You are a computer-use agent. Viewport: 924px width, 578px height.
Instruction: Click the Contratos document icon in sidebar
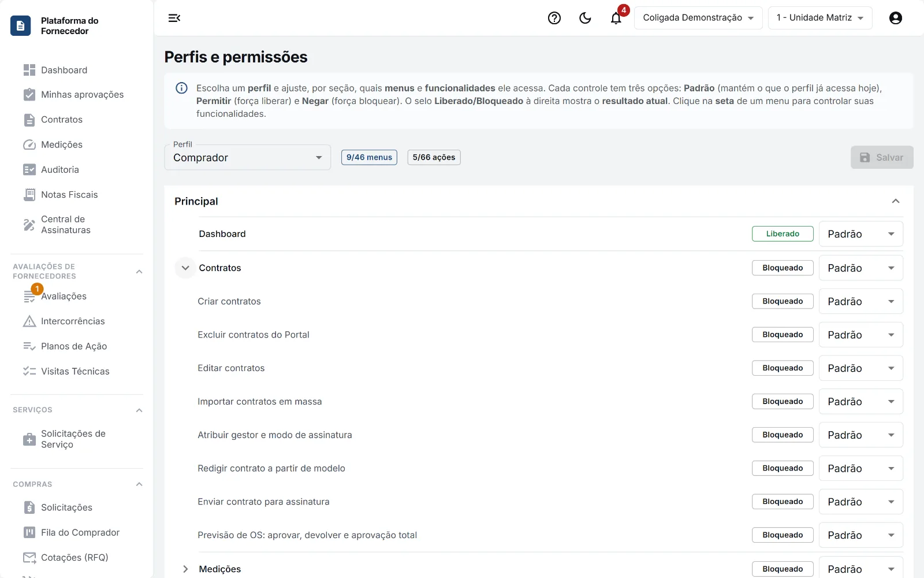pos(29,120)
